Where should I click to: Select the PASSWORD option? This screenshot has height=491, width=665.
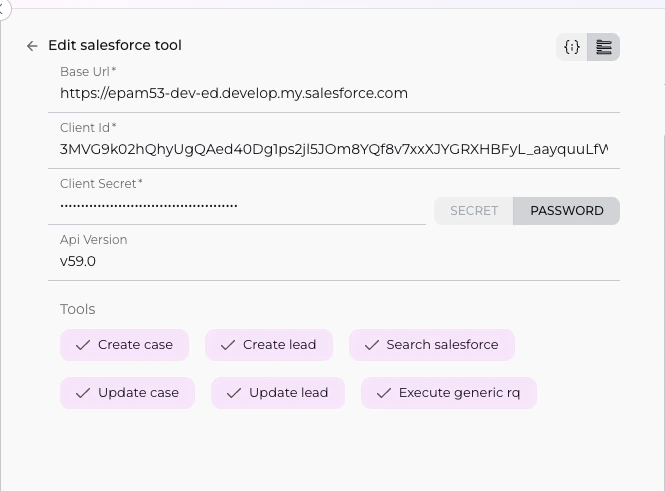click(x=567, y=211)
